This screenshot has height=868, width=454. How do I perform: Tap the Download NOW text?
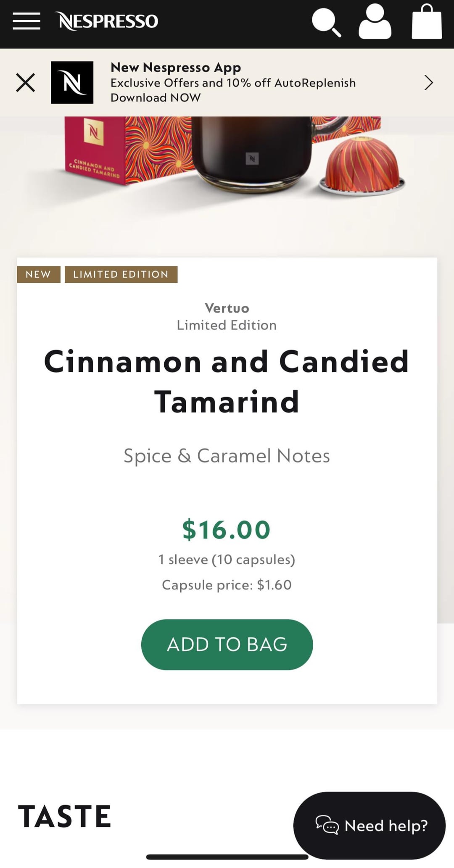coord(156,97)
